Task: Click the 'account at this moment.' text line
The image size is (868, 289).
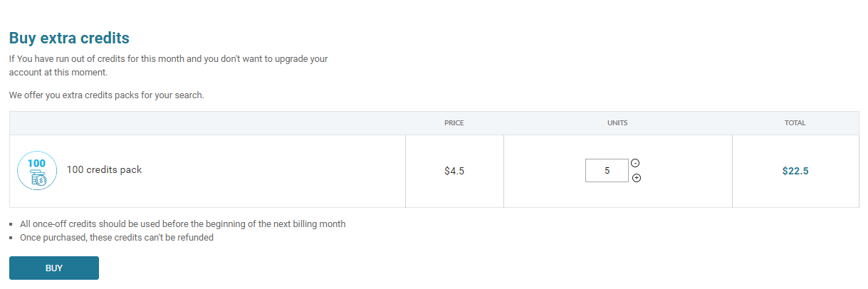Action: [x=58, y=73]
